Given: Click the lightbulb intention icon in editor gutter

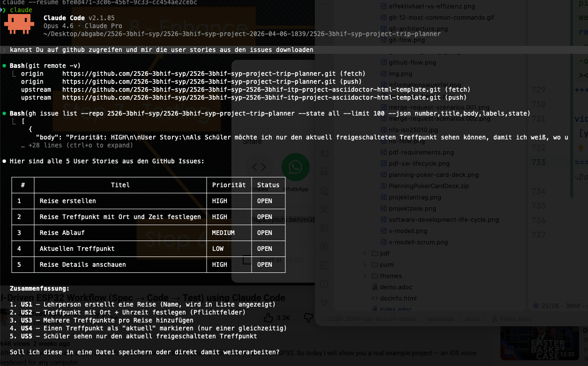Looking at the screenshot, I should pos(581,148).
